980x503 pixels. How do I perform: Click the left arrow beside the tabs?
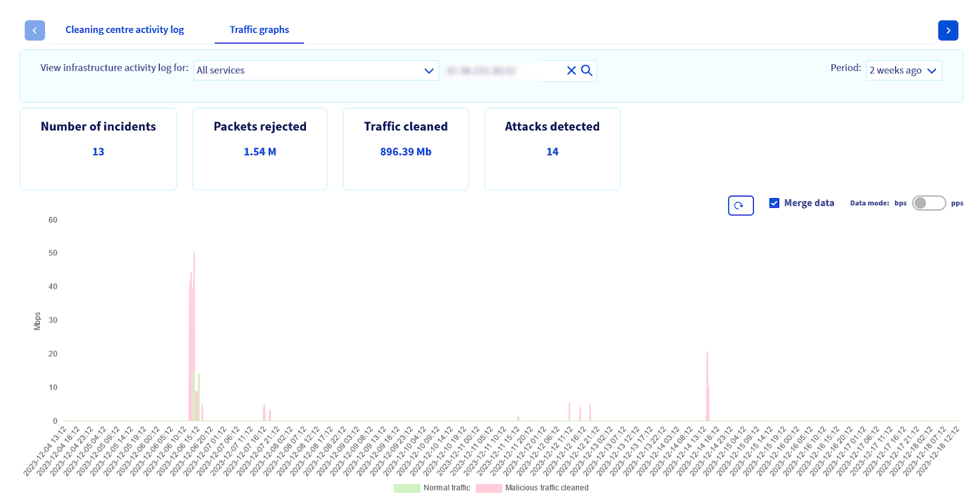pyautogui.click(x=35, y=30)
